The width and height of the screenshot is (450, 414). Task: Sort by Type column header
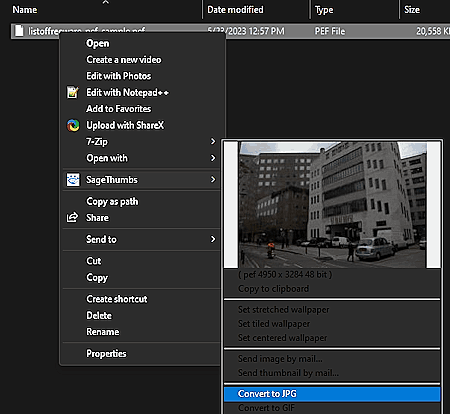(324, 10)
